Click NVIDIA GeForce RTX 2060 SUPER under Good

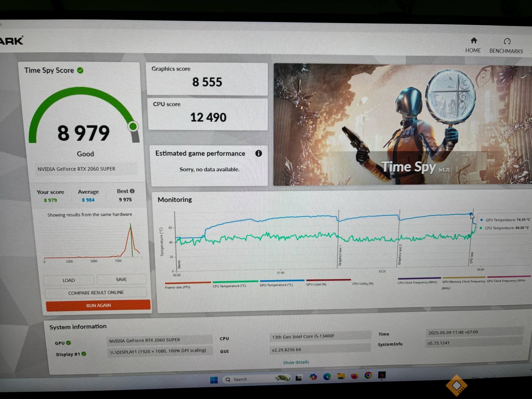coord(76,169)
